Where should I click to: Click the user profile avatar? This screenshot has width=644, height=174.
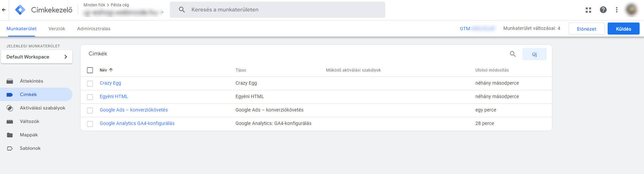point(632,10)
